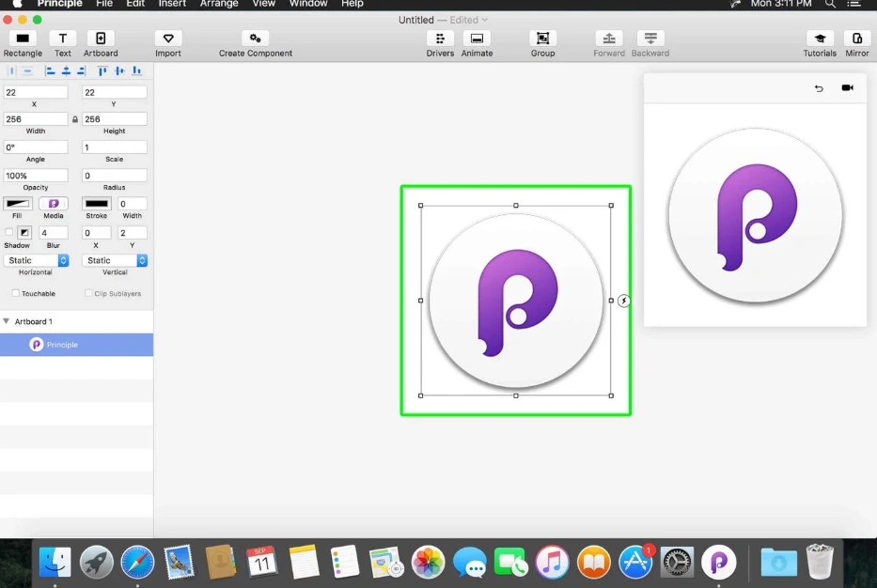877x588 pixels.
Task: Collapse the Artboard 1 tree
Action: [x=8, y=321]
